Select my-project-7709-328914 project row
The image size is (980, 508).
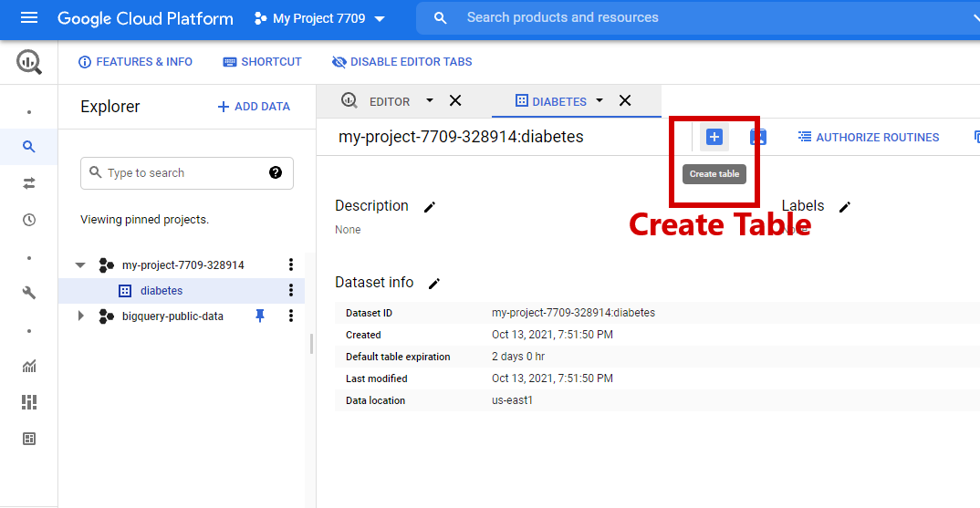(183, 264)
